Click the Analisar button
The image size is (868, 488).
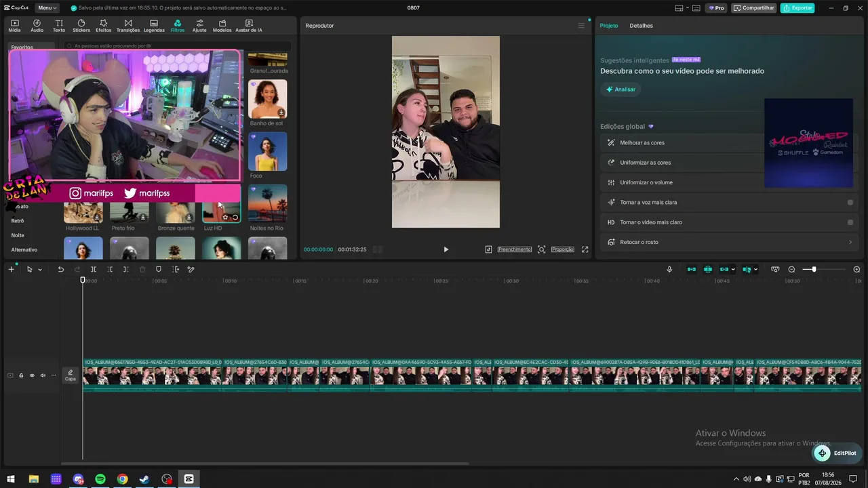pyautogui.click(x=620, y=89)
